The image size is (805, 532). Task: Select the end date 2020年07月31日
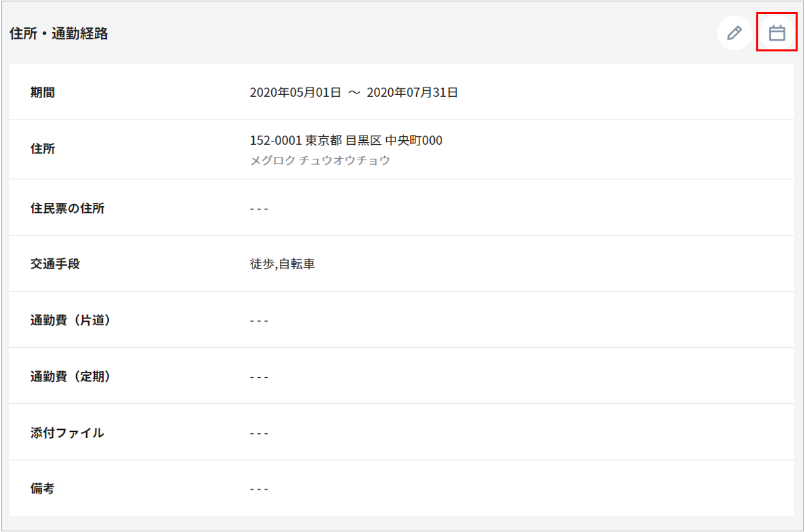pyautogui.click(x=412, y=93)
